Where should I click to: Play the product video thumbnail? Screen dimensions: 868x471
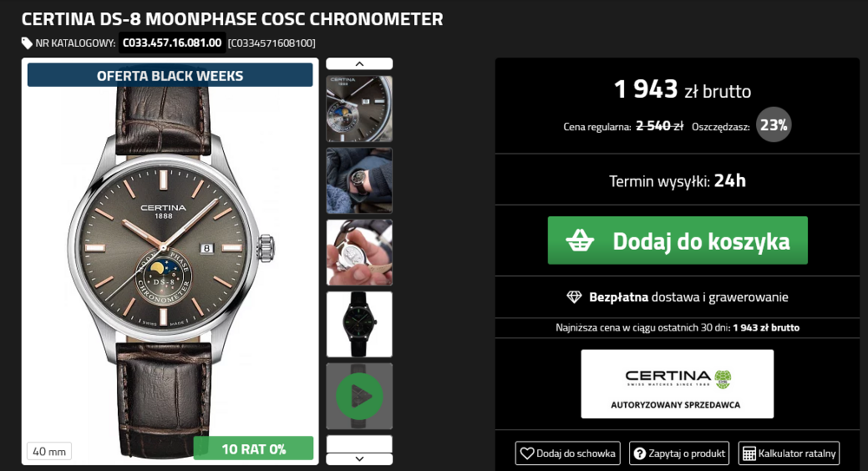click(x=359, y=396)
